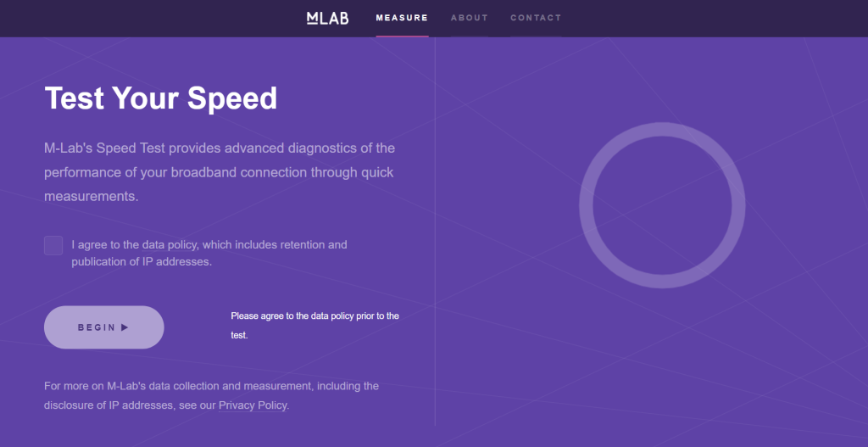Tick the data policy agreement checkbox
The height and width of the screenshot is (447, 868).
click(x=53, y=245)
